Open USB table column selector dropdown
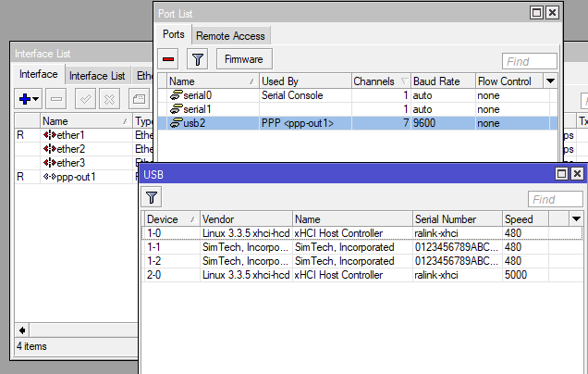The height and width of the screenshot is (374, 588). 576,218
